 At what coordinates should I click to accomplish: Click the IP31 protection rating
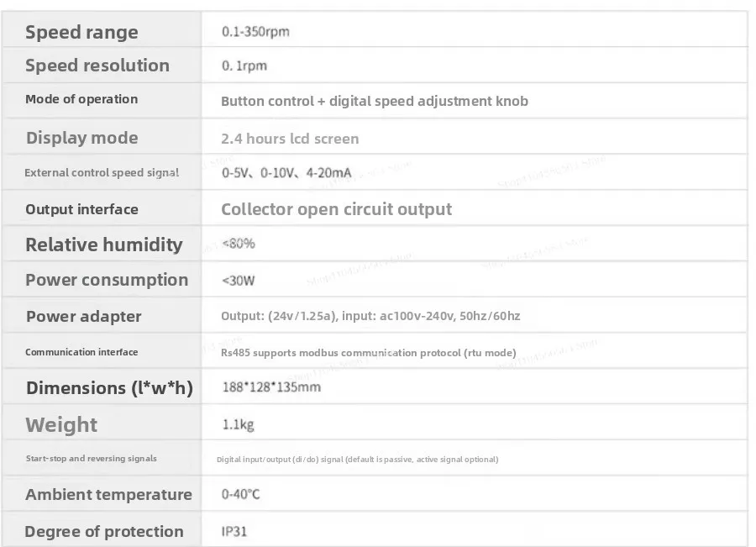234,532
